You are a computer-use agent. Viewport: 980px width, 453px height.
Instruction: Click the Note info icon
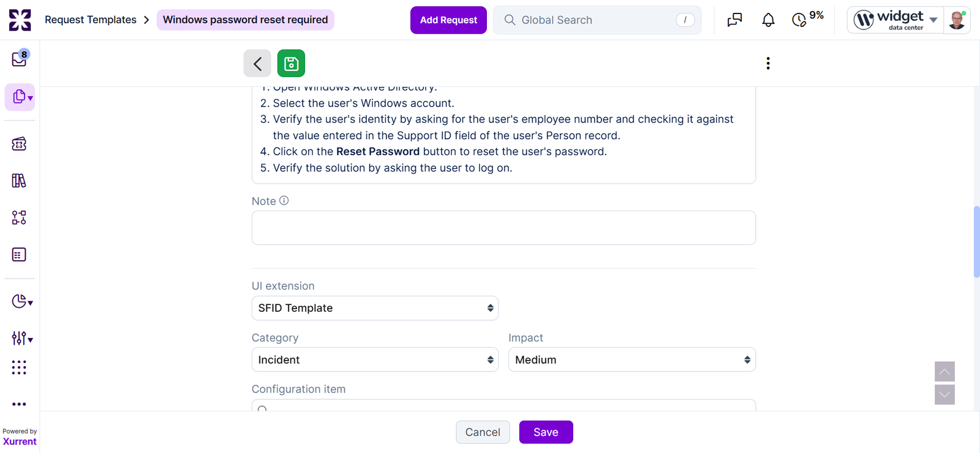pos(284,201)
